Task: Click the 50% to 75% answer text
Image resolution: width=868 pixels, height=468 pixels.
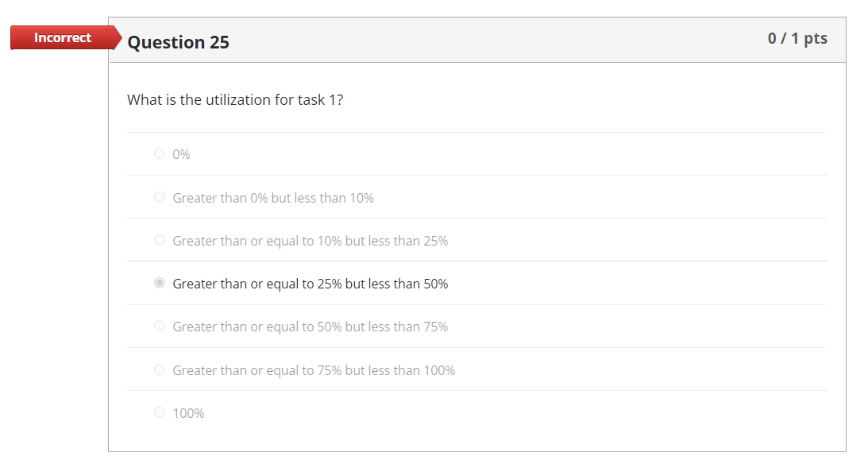Action: click(x=311, y=325)
